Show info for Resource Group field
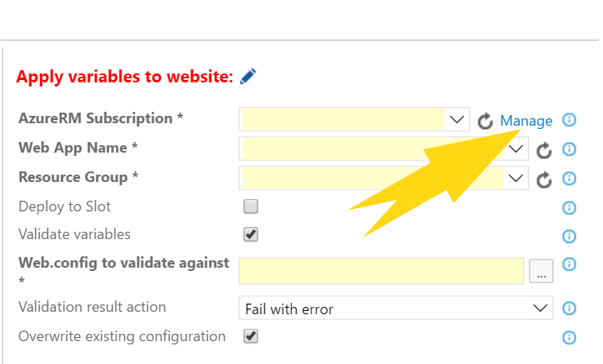The height and width of the screenshot is (364, 603). [569, 178]
